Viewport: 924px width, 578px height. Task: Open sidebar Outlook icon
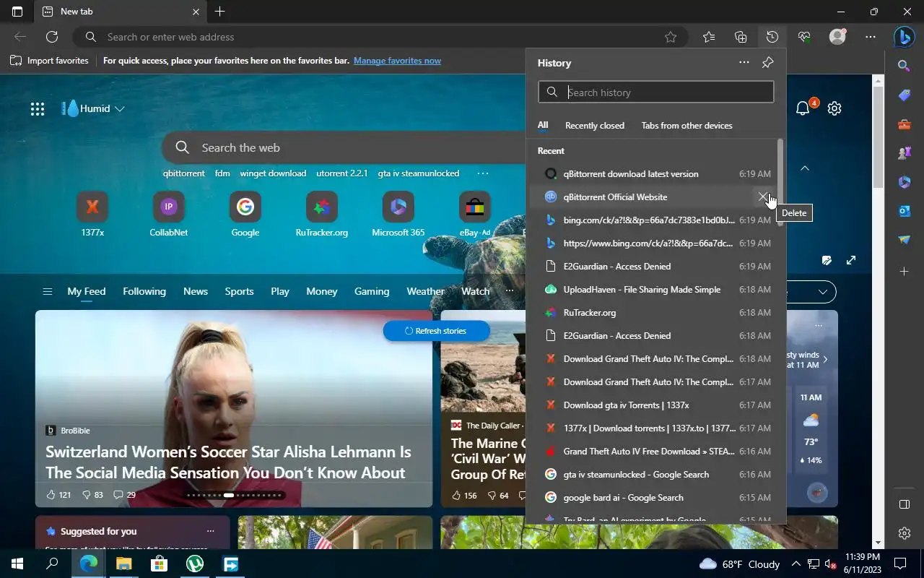click(x=904, y=211)
